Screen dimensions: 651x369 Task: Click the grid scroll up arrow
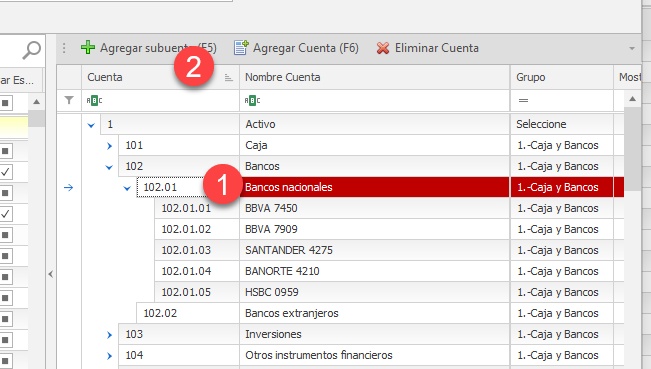632,99
